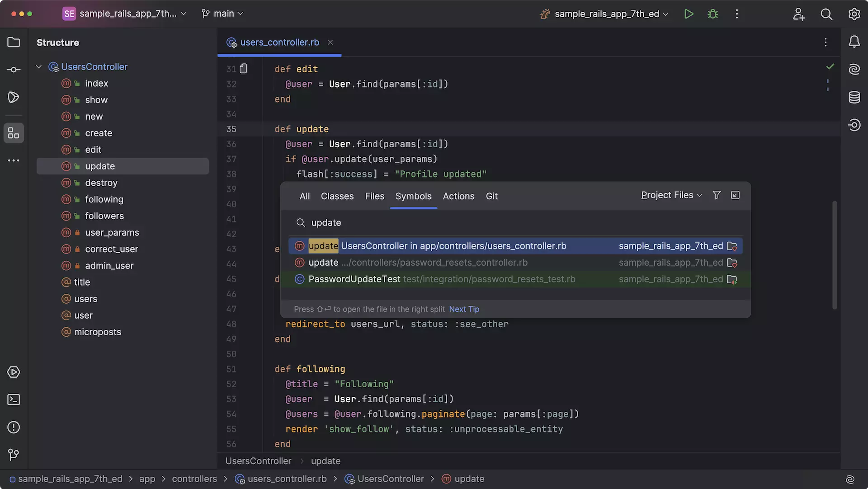Expand the project files dropdown filter
This screenshot has height=489, width=868.
point(672,195)
